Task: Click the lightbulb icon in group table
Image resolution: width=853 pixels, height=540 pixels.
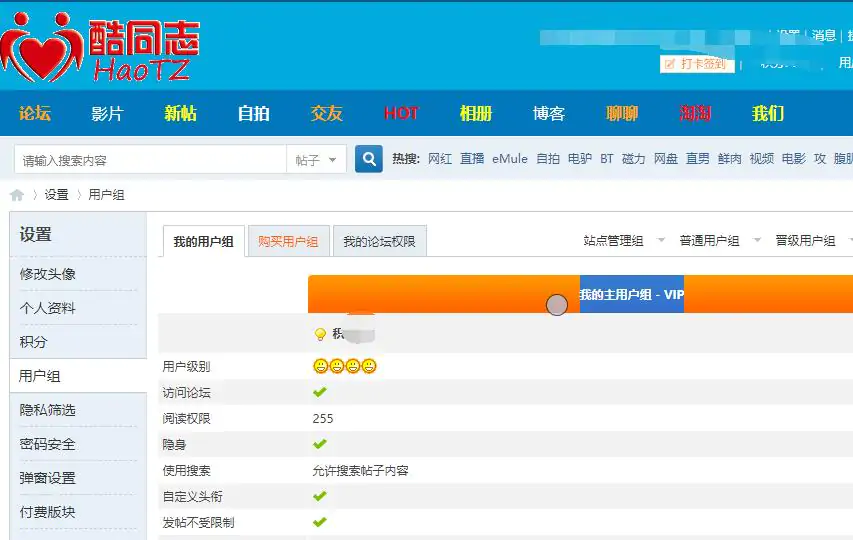Action: 320,333
